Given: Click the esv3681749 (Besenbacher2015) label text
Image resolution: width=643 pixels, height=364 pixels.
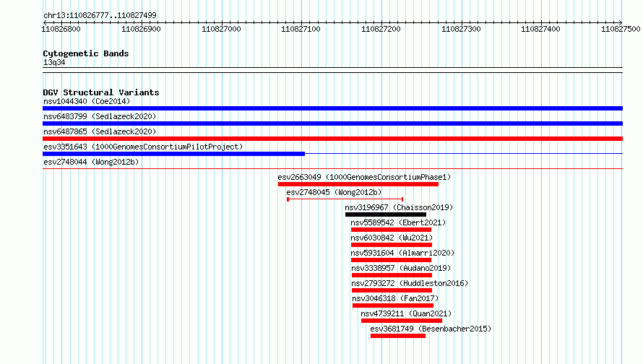Looking at the screenshot, I should pyautogui.click(x=431, y=329).
